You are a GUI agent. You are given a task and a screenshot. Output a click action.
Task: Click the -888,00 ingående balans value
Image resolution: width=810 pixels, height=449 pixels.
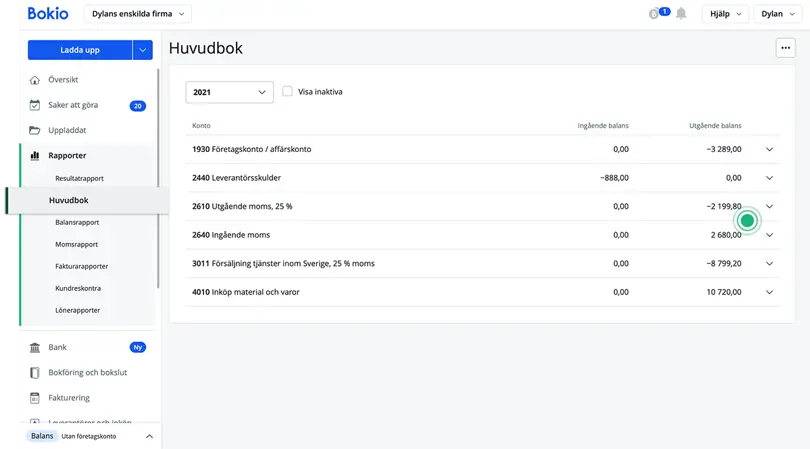click(x=614, y=178)
